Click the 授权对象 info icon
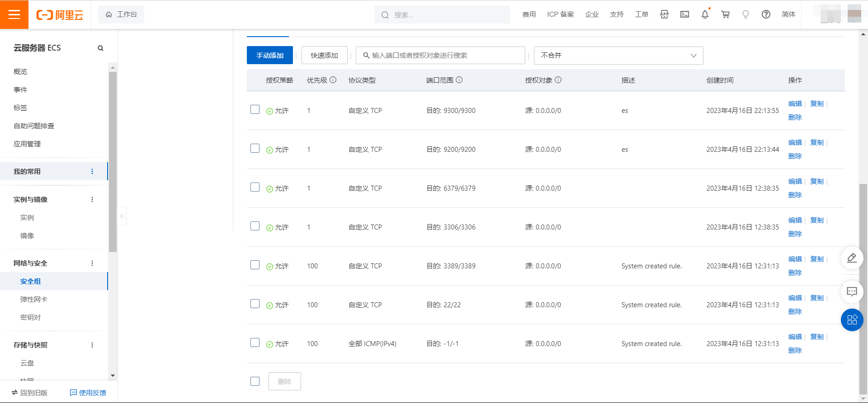Viewport: 868px width, 403px height. pyautogui.click(x=558, y=80)
